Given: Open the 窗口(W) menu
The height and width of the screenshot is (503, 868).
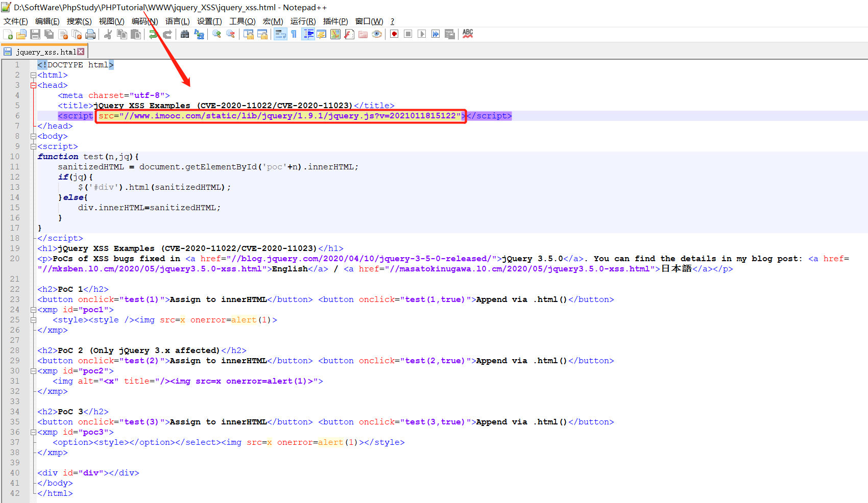Looking at the screenshot, I should [369, 21].
